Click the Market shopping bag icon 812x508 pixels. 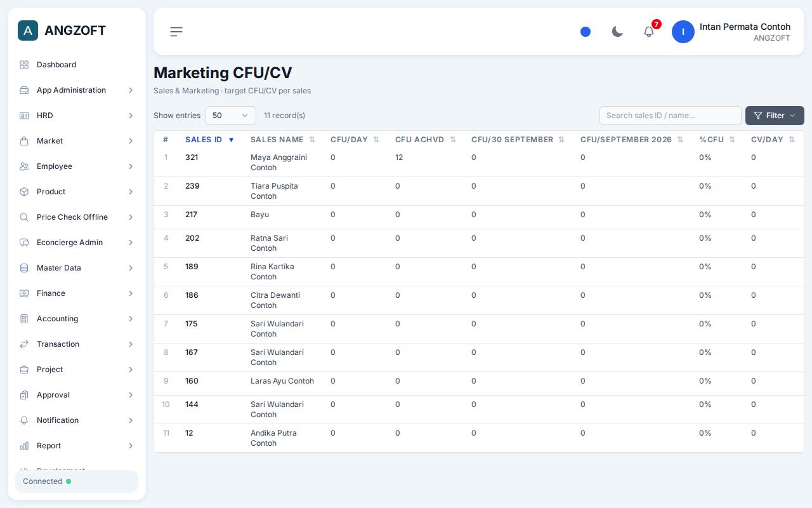pyautogui.click(x=24, y=141)
